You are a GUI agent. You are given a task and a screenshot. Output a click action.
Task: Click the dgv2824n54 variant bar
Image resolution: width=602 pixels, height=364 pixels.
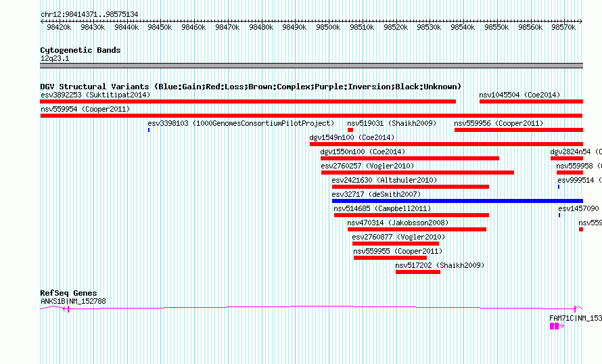[567, 158]
